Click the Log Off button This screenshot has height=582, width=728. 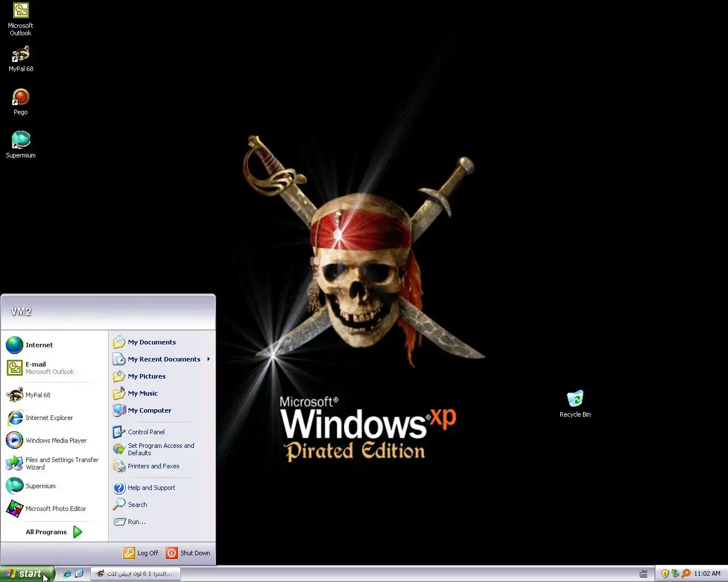pyautogui.click(x=141, y=553)
